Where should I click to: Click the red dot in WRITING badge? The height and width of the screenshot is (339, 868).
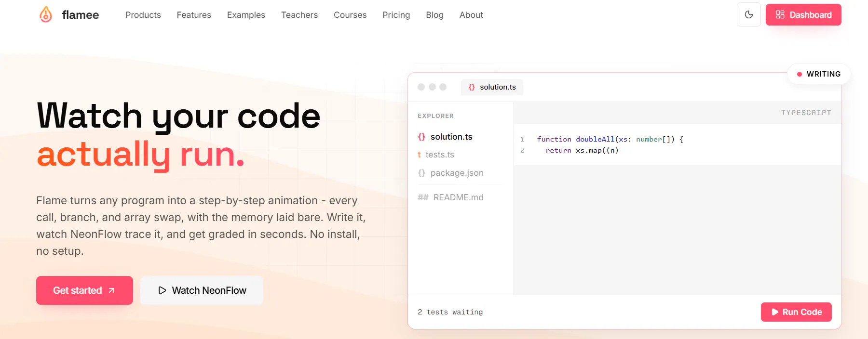(x=800, y=74)
